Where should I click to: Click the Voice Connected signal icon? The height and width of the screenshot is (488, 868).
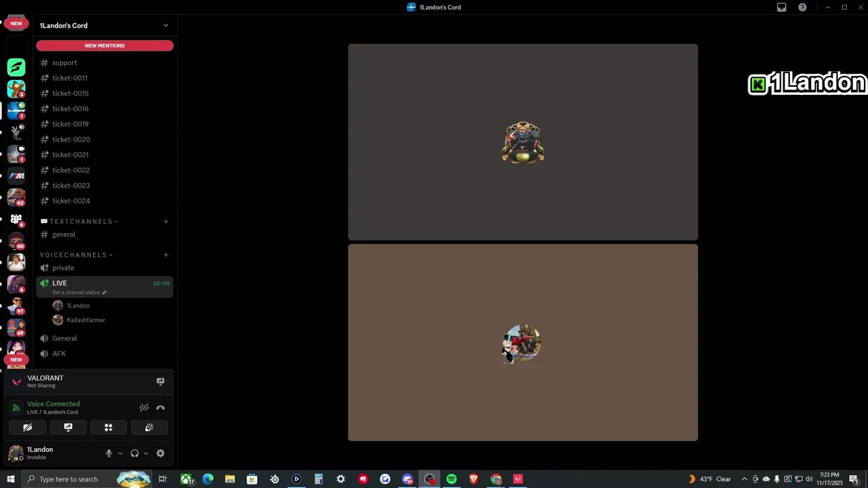click(x=16, y=408)
